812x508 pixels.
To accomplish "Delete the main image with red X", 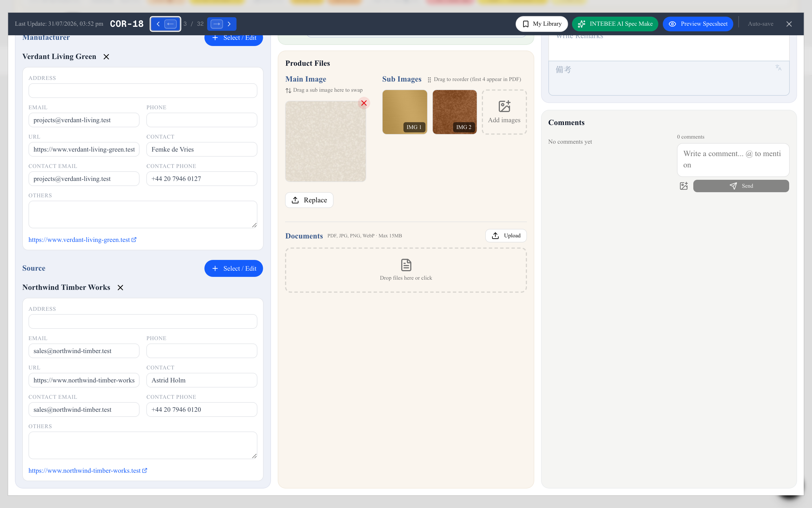I will (364, 103).
